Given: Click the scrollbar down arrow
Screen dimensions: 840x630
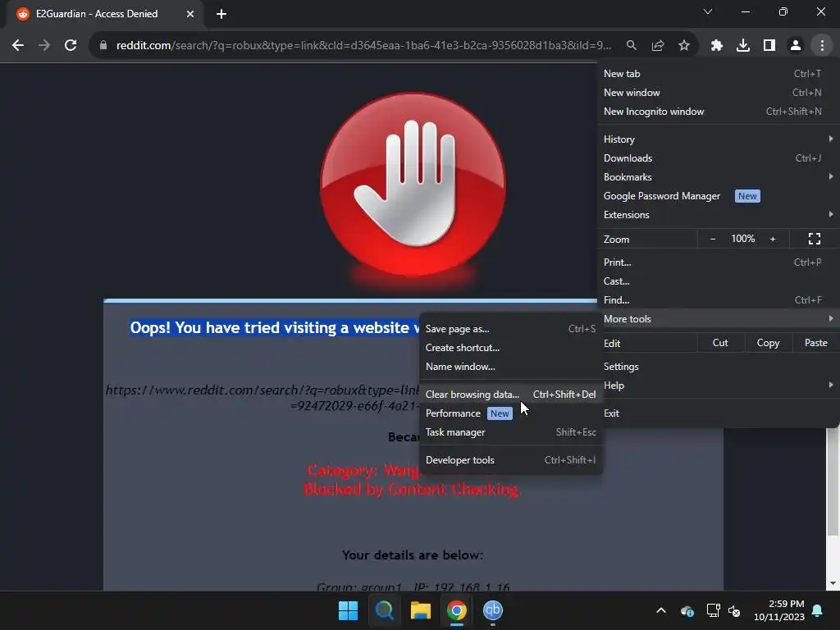Looking at the screenshot, I should [832, 583].
